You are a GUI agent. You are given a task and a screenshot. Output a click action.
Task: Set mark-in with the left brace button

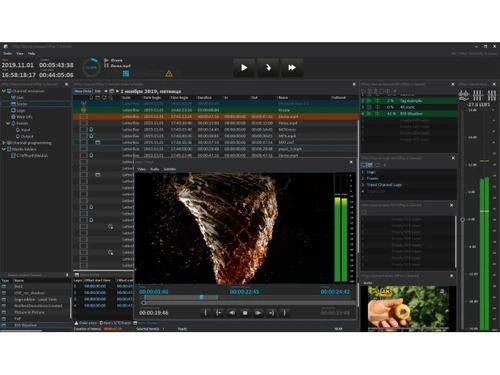coord(205,313)
